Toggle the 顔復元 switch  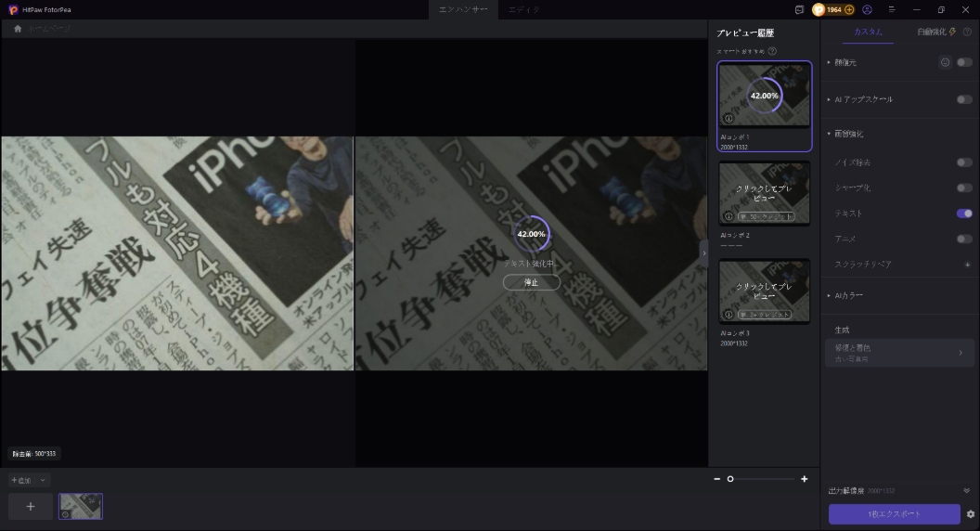point(964,62)
